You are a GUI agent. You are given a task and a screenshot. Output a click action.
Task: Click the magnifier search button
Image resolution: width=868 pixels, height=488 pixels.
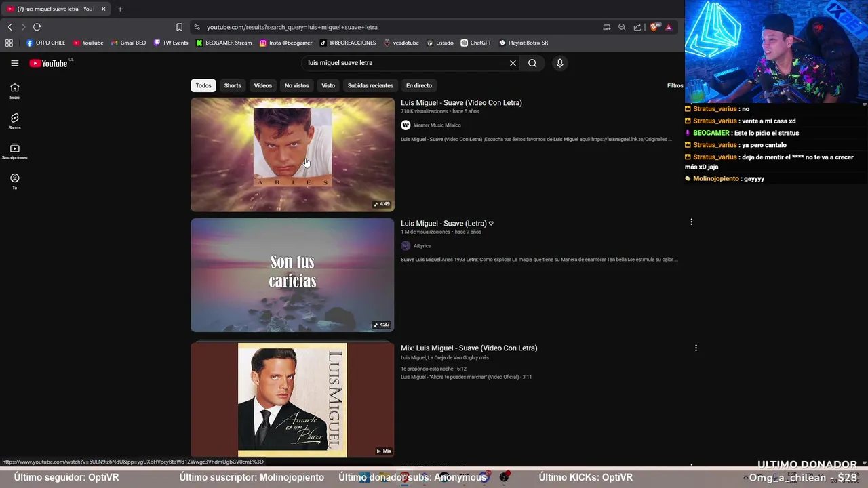pyautogui.click(x=532, y=63)
